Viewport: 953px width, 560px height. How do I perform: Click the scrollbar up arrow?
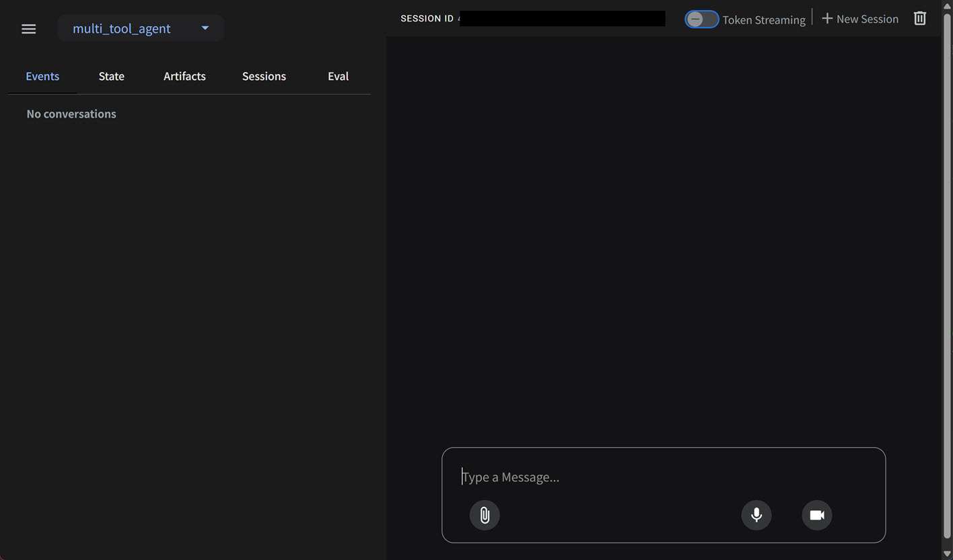click(947, 5)
